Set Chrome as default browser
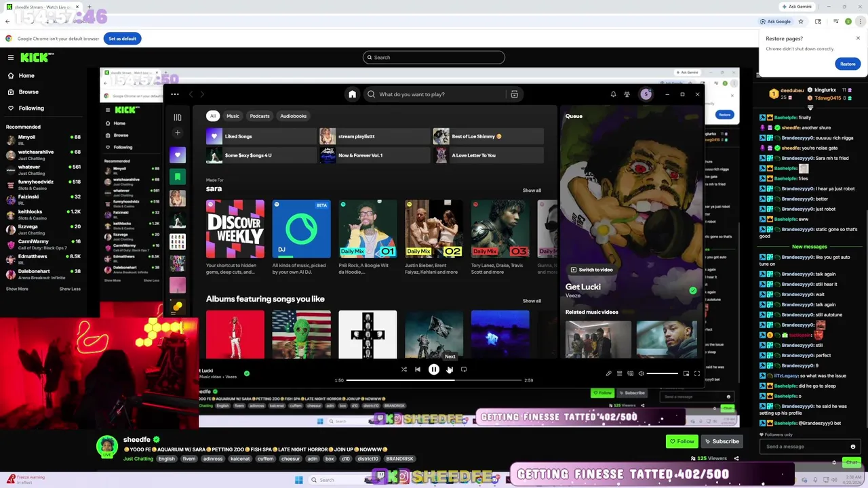This screenshot has height=488, width=868. point(122,39)
